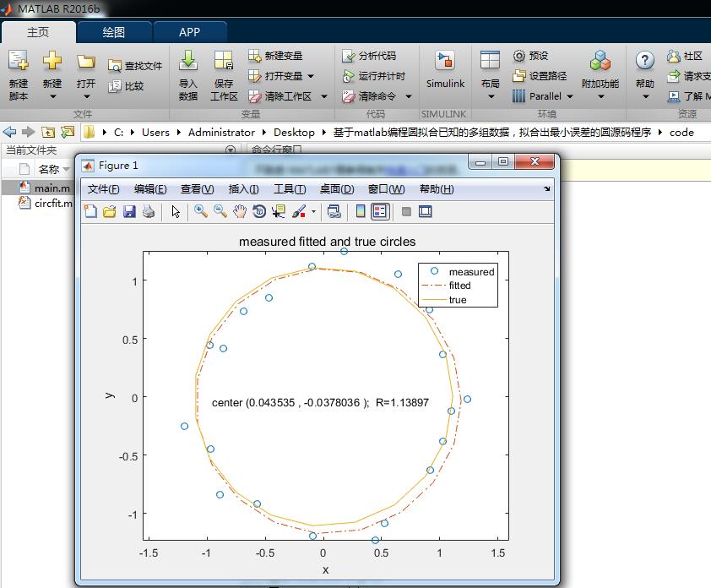
Task: Open the Insert (插入) menu in Figure 1
Action: [x=243, y=188]
